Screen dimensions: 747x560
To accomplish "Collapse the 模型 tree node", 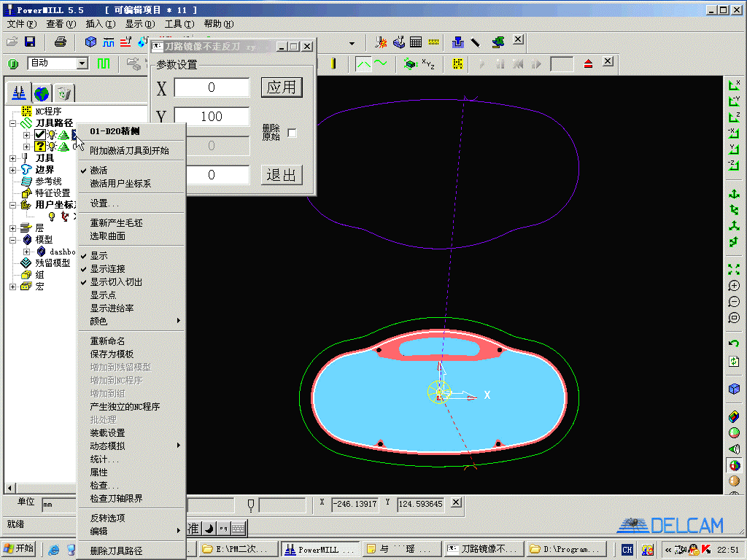I will [13, 240].
